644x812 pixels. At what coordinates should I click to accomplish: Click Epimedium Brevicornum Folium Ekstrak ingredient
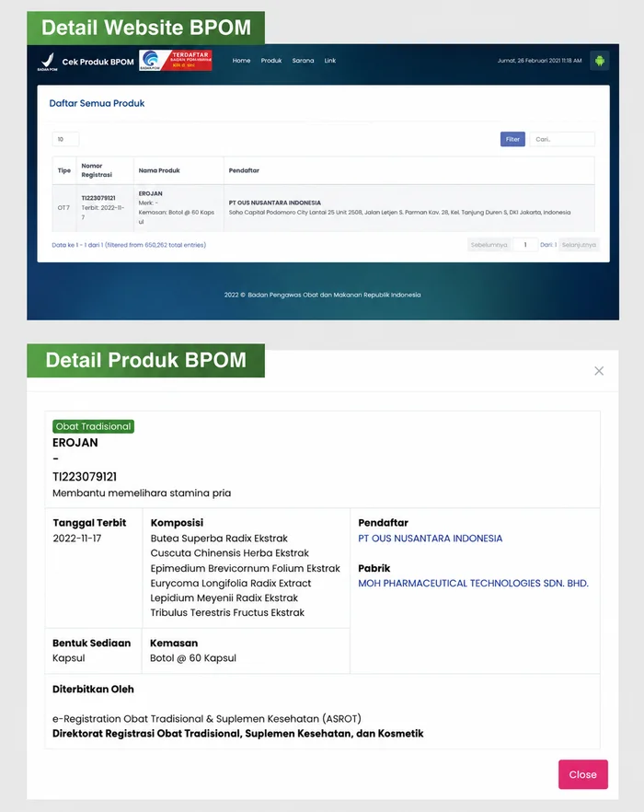tap(246, 568)
